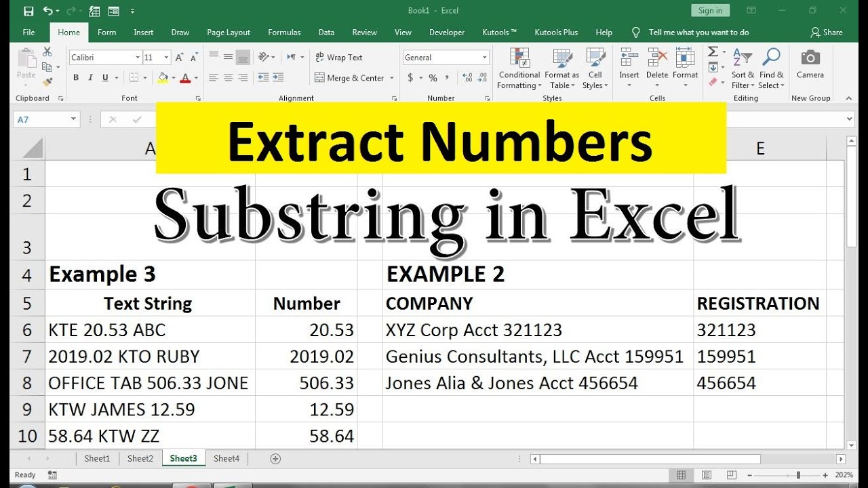Click the Tell me search field
The image size is (868, 488).
[698, 33]
